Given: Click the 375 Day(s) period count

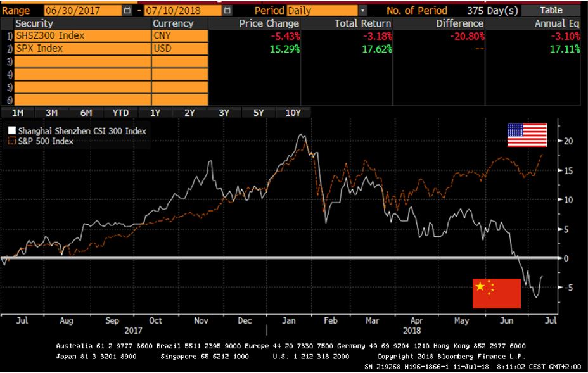Looking at the screenshot, I should 492,11.
